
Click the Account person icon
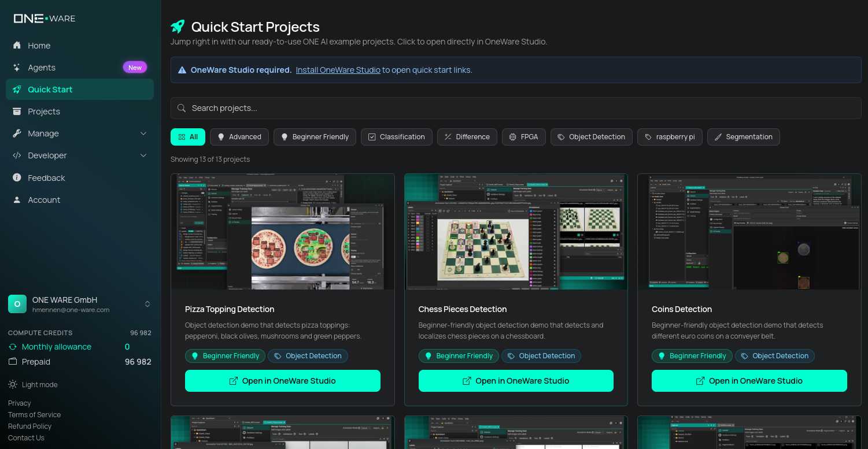17,200
